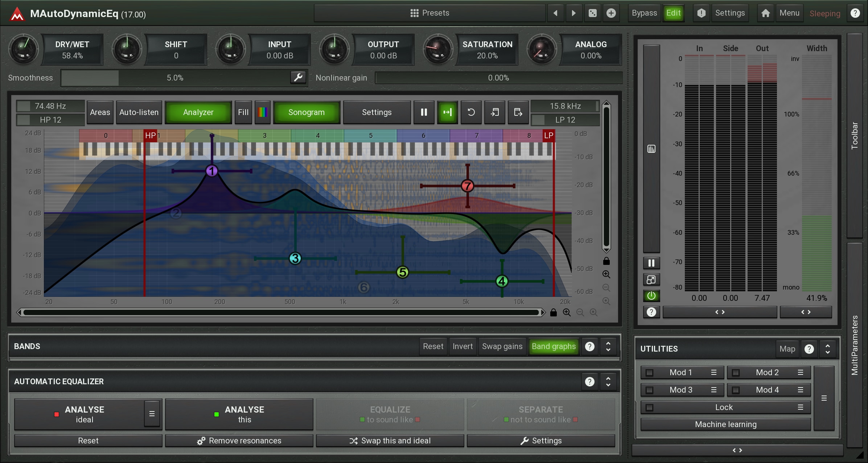Enable the Lock checkbox
Image resolution: width=868 pixels, height=463 pixels.
pos(650,407)
